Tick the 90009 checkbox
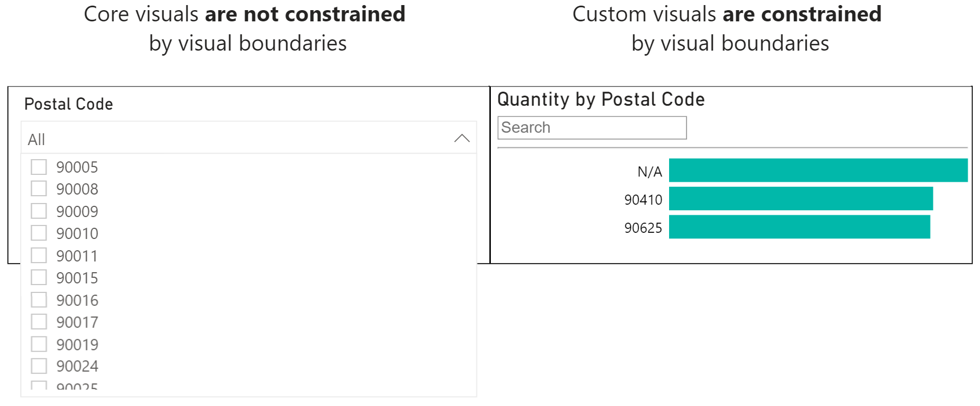980x406 pixels. (x=39, y=211)
